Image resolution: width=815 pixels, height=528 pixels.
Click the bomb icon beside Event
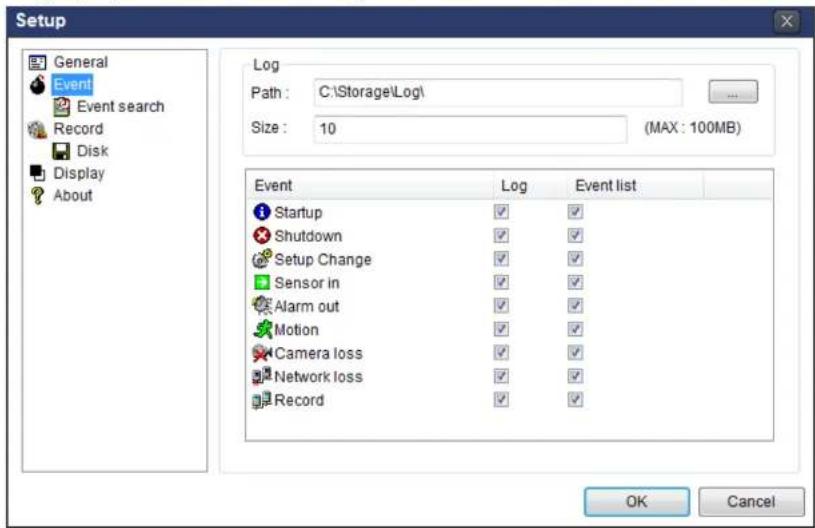(x=37, y=85)
